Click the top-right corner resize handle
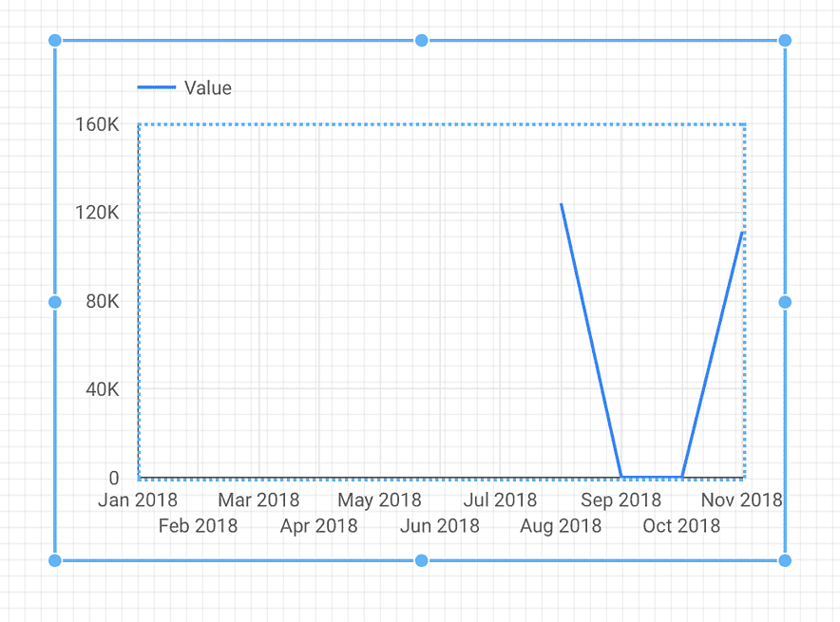This screenshot has height=622, width=840. [785, 40]
